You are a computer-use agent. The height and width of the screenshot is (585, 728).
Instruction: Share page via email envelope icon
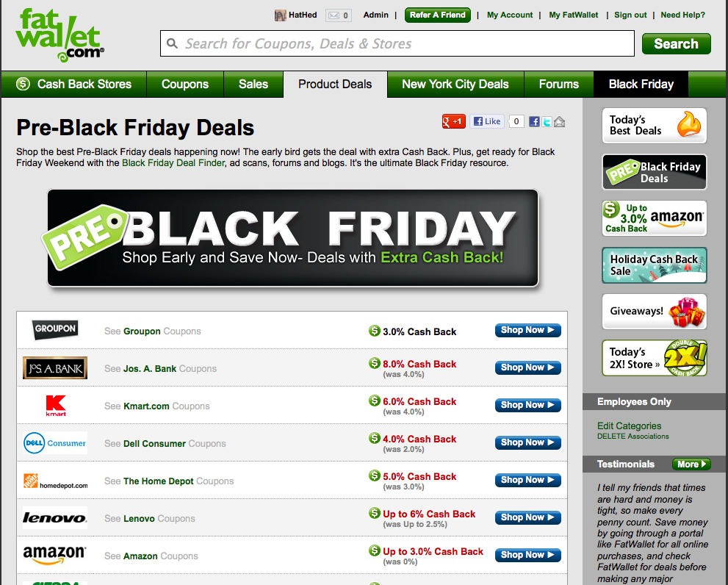click(559, 122)
